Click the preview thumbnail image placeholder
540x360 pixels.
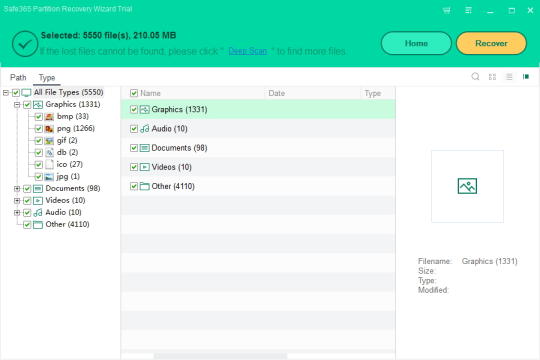tap(467, 186)
